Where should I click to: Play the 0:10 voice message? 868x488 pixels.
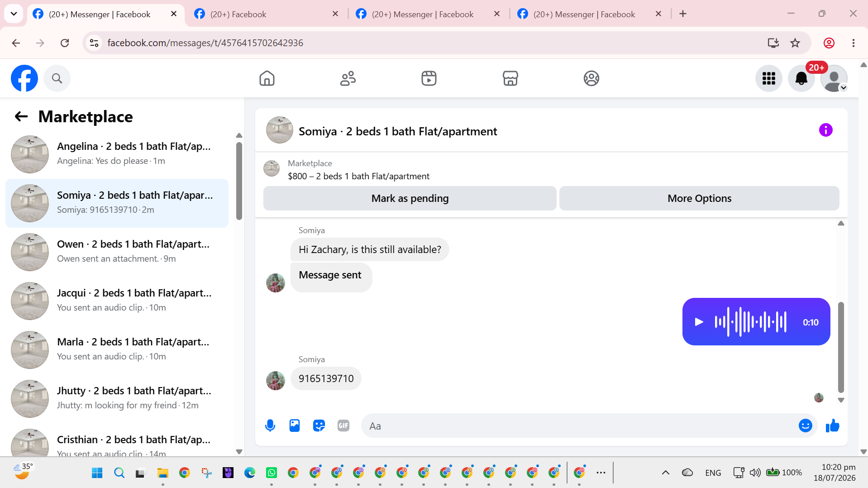[699, 322]
